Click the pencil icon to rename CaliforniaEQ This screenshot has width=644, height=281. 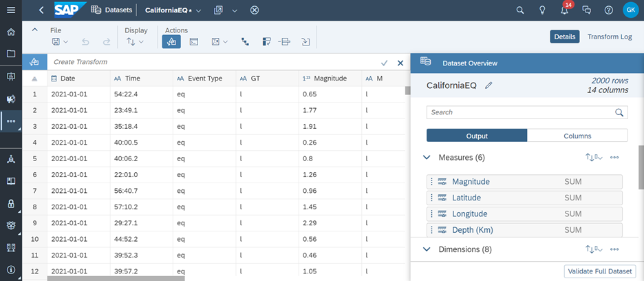[489, 85]
